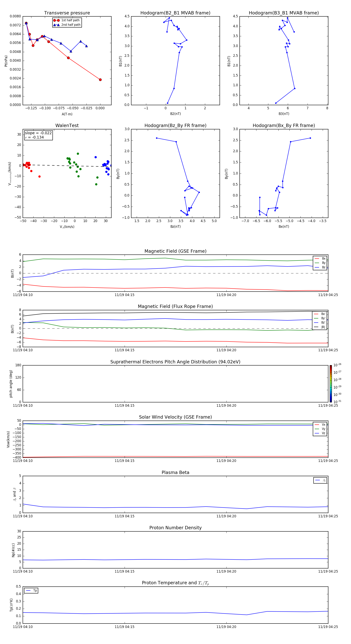Click the pitch angle colorbar

tap(331, 384)
